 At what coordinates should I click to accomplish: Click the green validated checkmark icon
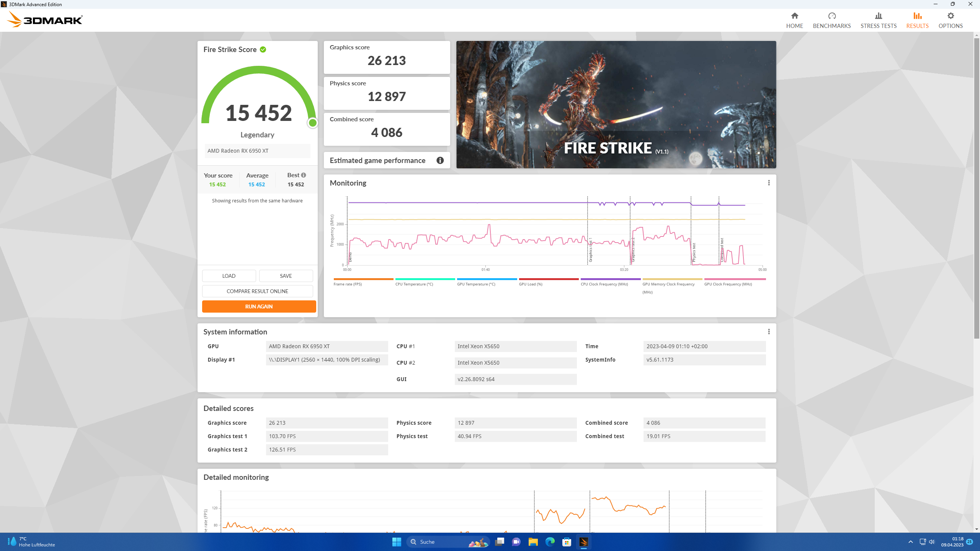(263, 49)
